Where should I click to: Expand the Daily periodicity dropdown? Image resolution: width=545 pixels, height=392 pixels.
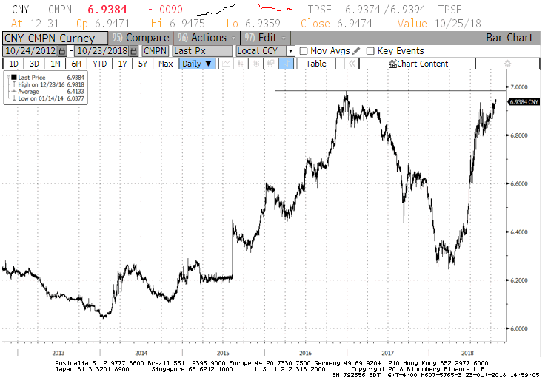tap(198, 64)
